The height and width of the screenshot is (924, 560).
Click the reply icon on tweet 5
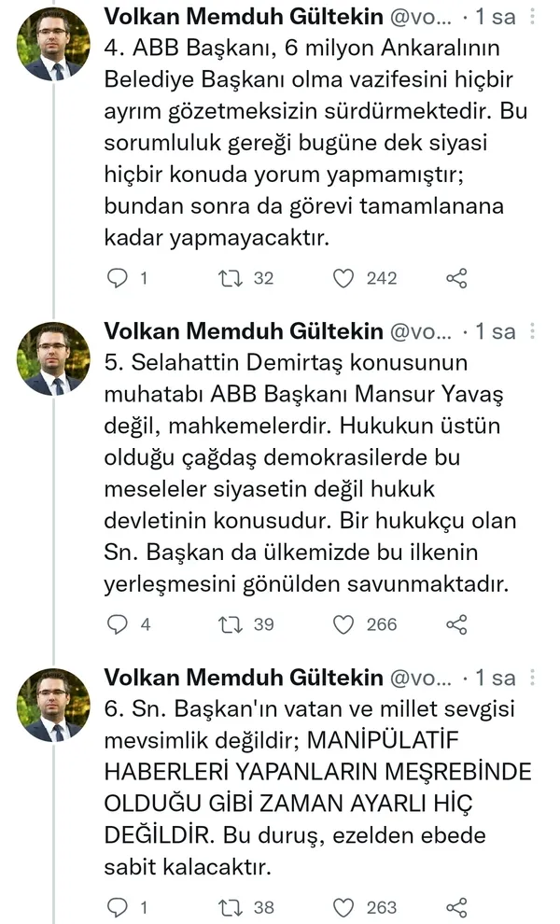pyautogui.click(x=116, y=624)
